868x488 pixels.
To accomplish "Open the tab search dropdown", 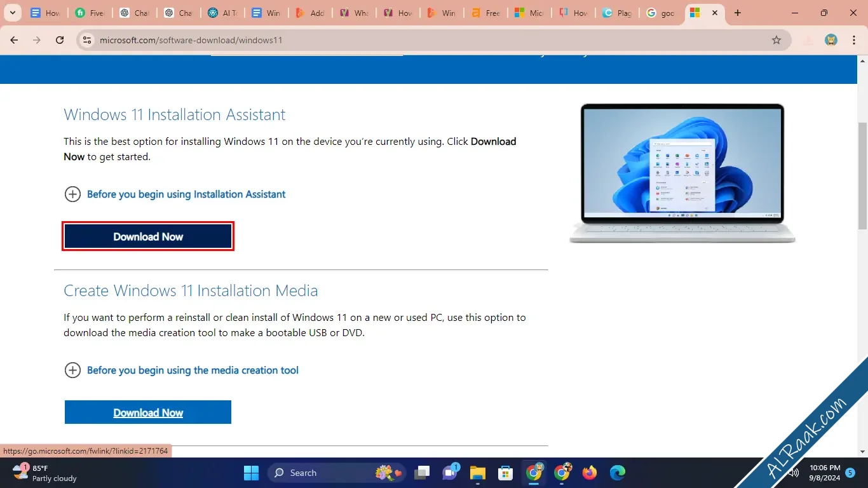I will (x=13, y=13).
